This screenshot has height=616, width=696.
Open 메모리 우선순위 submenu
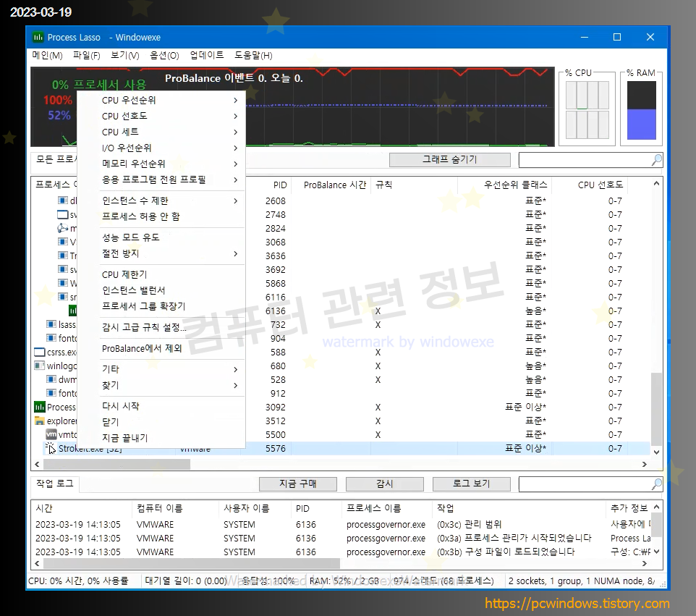tap(161, 164)
